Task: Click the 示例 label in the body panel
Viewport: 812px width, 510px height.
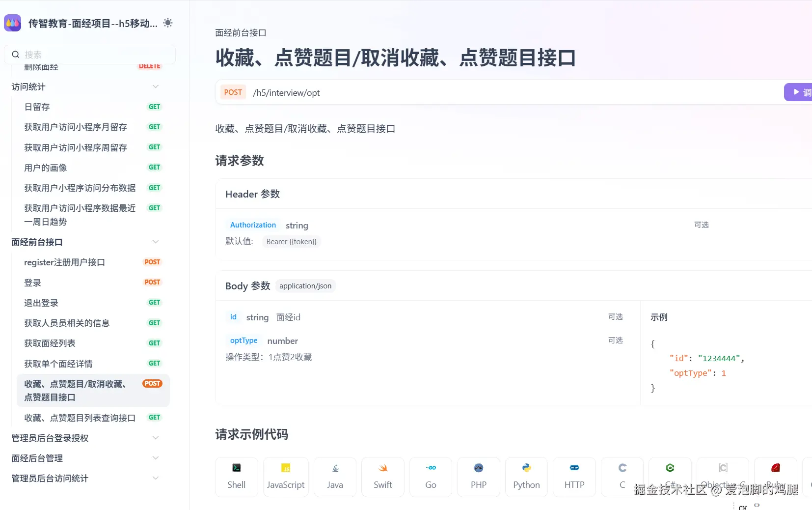Action: pyautogui.click(x=659, y=317)
